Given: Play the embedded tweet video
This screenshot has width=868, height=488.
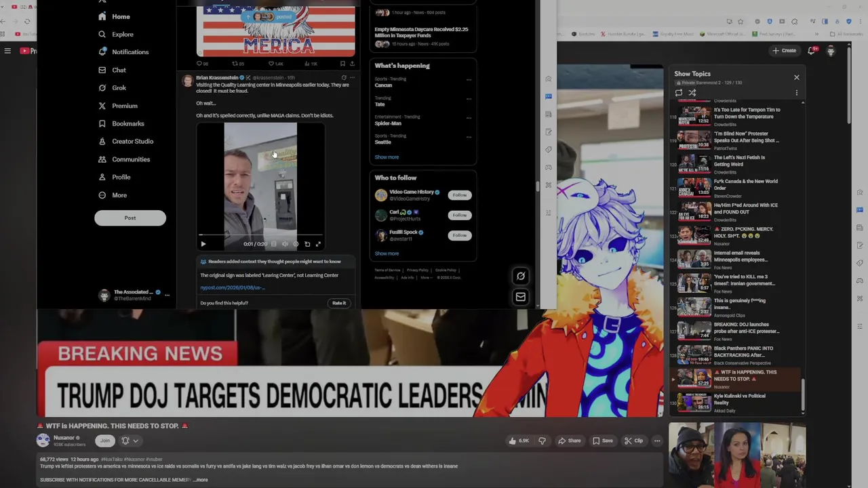Looking at the screenshot, I should [x=203, y=244].
